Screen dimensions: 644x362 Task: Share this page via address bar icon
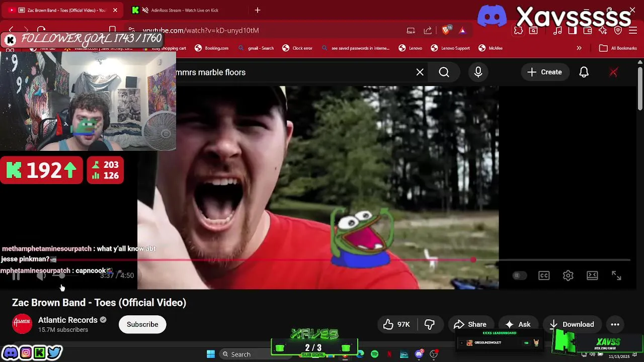pos(428,31)
